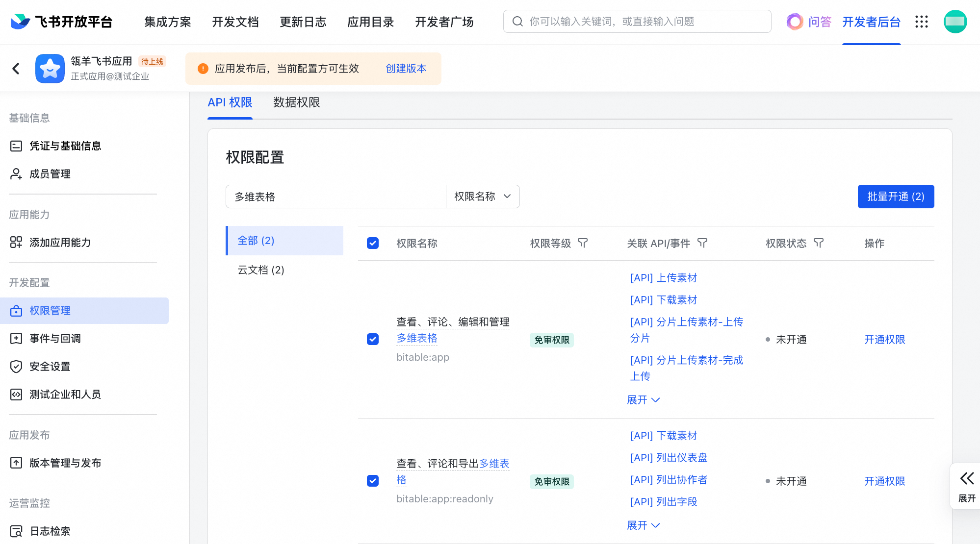Expand the side panel with double-arrow icon
The width and height of the screenshot is (980, 544).
tap(967, 478)
